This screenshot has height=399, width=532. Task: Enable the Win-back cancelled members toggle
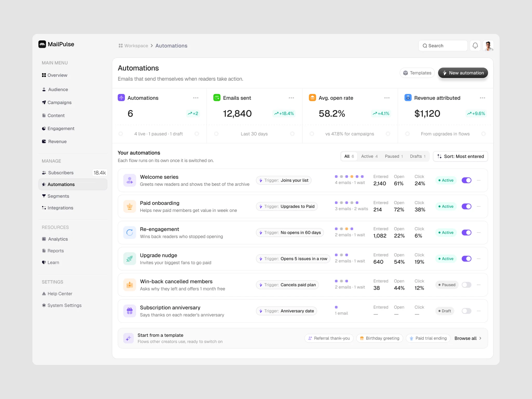pos(467,285)
